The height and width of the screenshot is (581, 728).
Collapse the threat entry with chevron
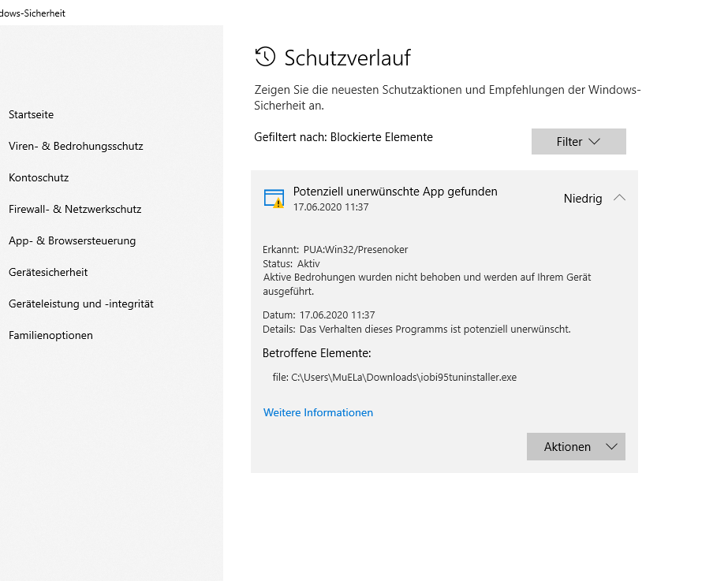[619, 198]
